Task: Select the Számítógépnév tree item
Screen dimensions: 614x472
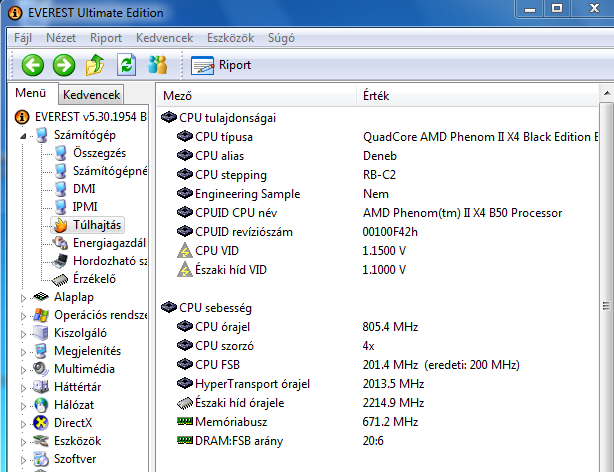Action: point(110,171)
